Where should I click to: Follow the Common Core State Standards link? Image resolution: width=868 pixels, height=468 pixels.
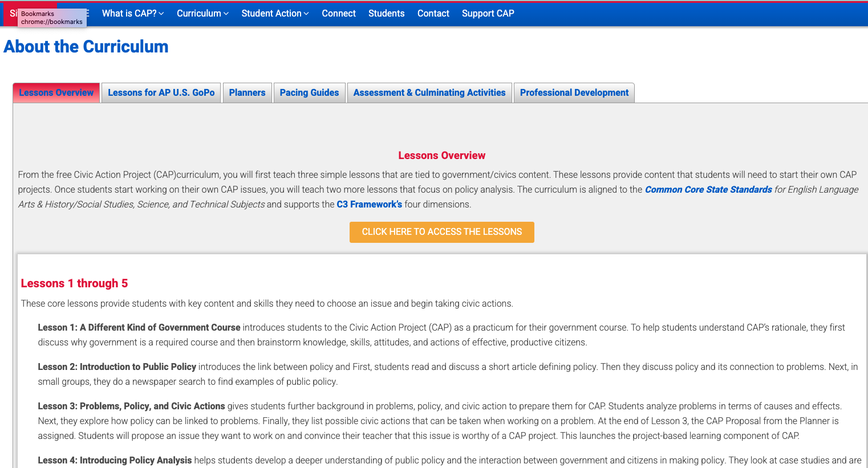coord(708,190)
